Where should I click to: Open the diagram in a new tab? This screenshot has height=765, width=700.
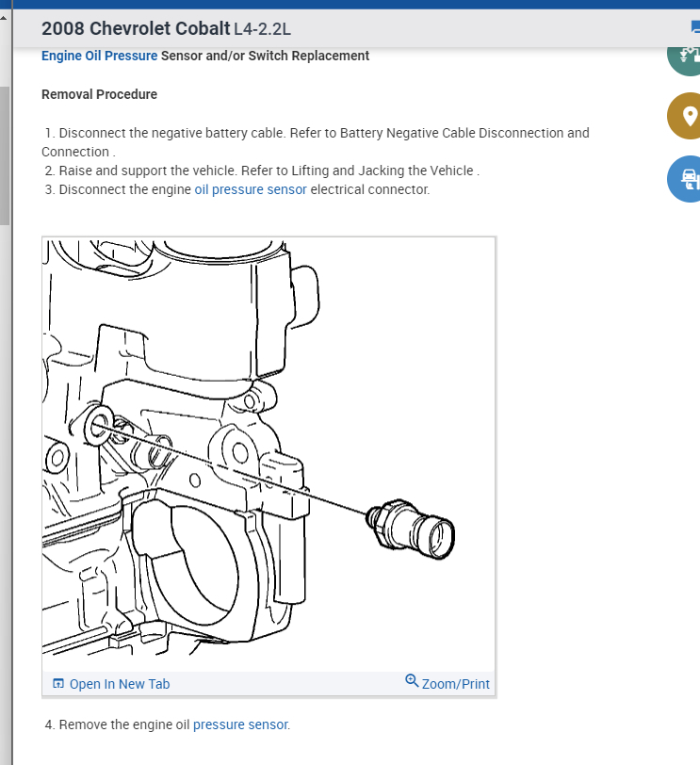(120, 684)
